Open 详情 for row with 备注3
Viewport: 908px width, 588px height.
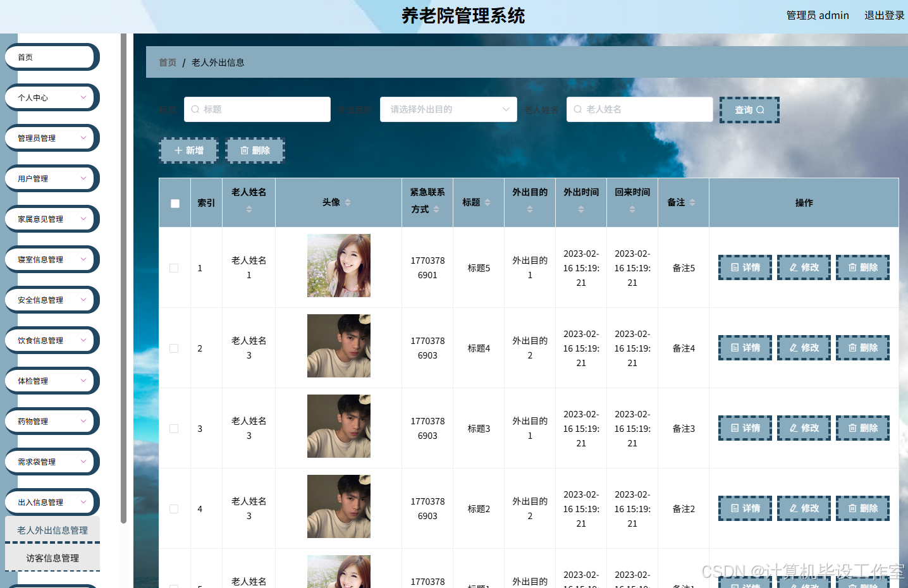click(745, 428)
